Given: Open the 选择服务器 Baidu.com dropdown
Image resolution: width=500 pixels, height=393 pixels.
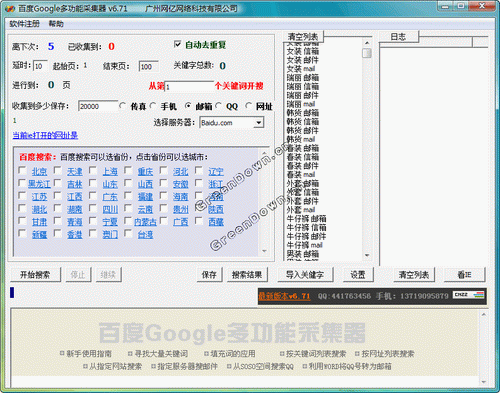Looking at the screenshot, I should pos(258,123).
